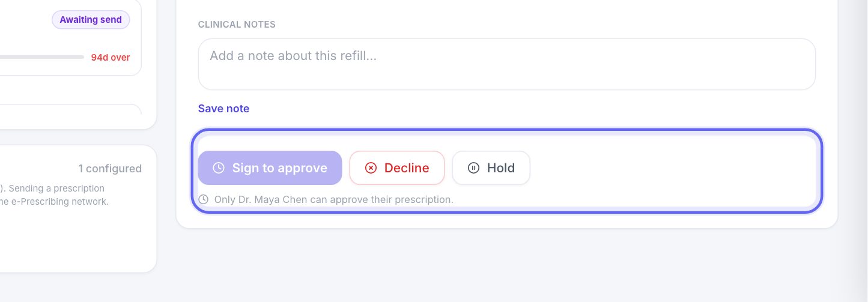Click the e-Prescribing network description text

pos(54,202)
